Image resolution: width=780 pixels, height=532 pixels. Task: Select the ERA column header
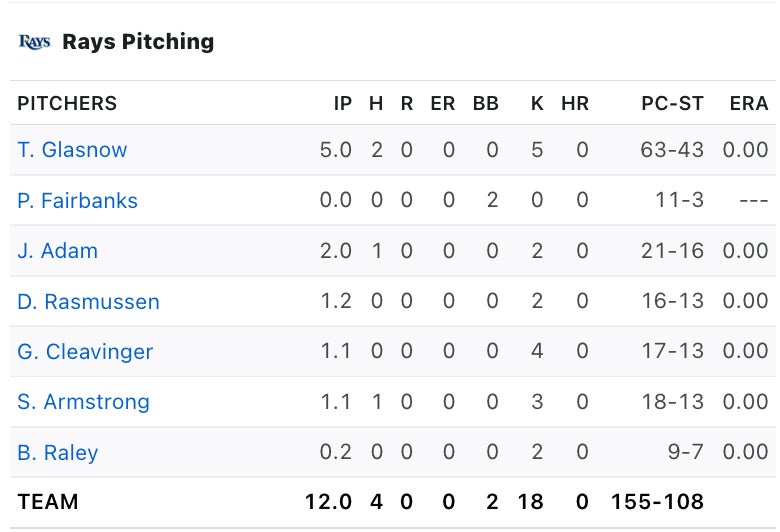coord(749,103)
